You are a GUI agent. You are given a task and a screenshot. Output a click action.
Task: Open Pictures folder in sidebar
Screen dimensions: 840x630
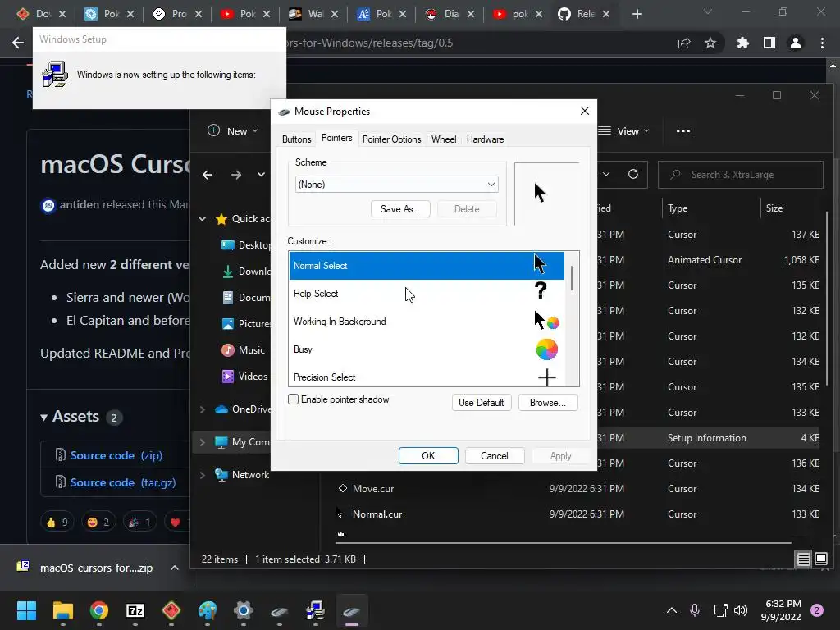coord(246,323)
